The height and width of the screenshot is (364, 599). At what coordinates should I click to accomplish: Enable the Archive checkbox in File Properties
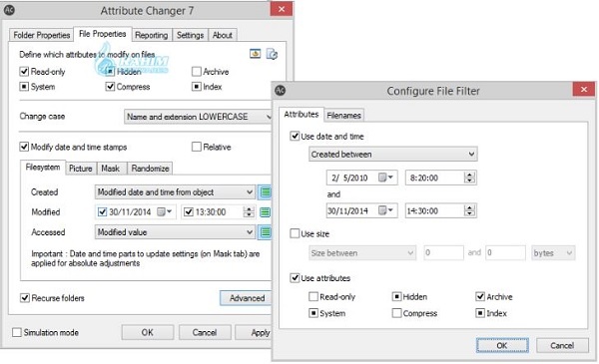(x=197, y=72)
